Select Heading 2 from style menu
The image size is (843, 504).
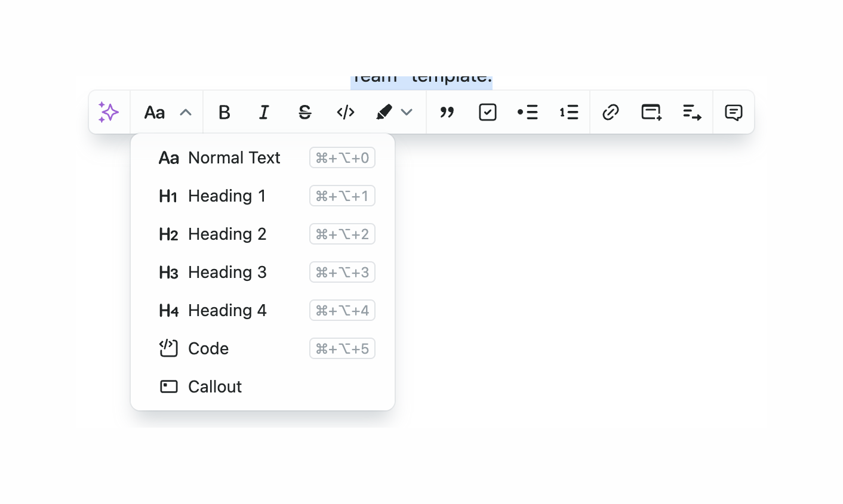(227, 234)
